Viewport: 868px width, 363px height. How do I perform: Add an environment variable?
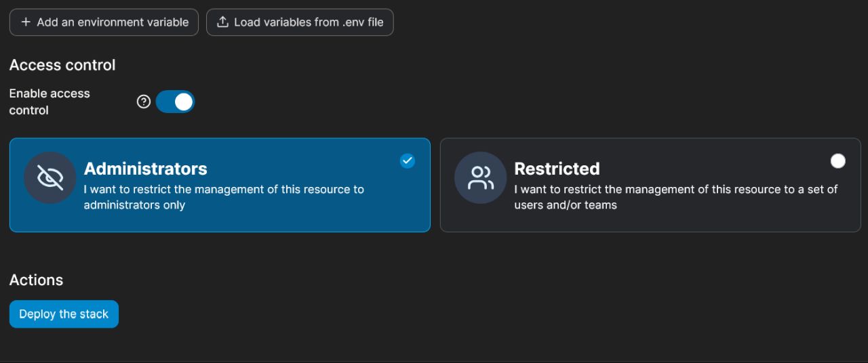104,22
